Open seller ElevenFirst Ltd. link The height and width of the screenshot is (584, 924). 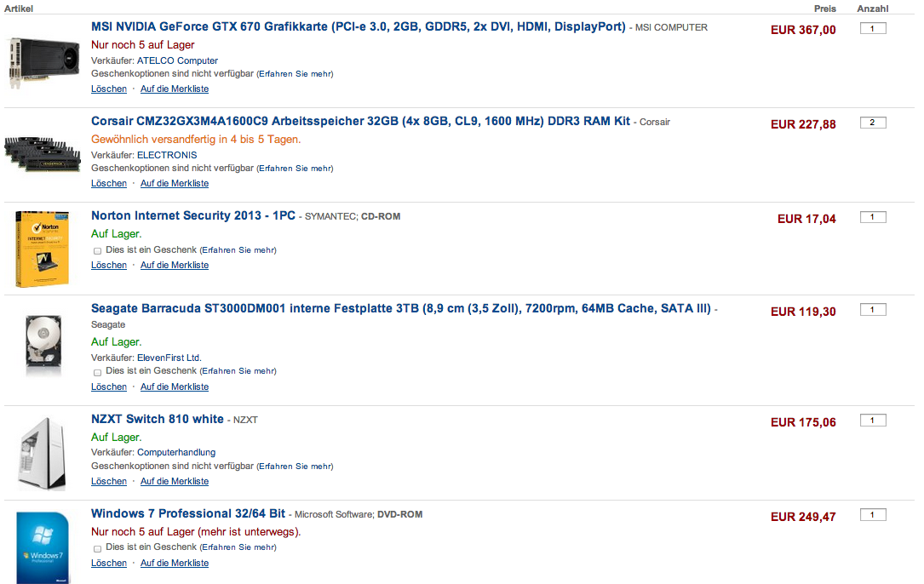169,358
